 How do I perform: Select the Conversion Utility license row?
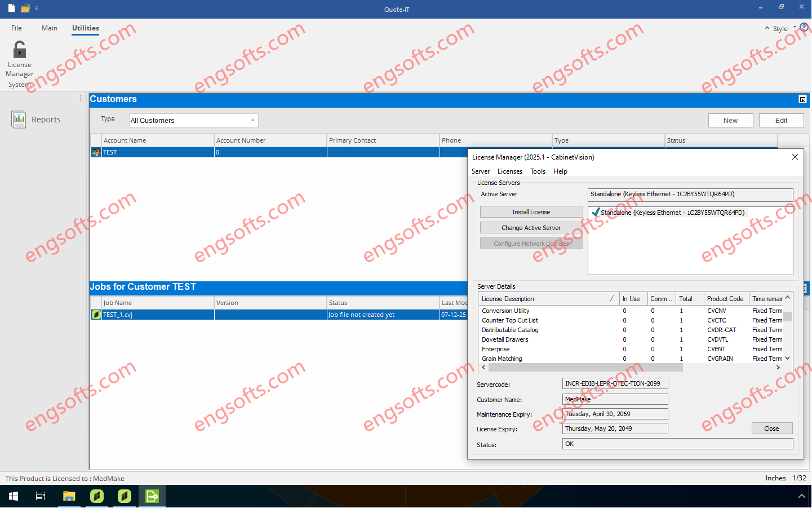(x=631, y=311)
